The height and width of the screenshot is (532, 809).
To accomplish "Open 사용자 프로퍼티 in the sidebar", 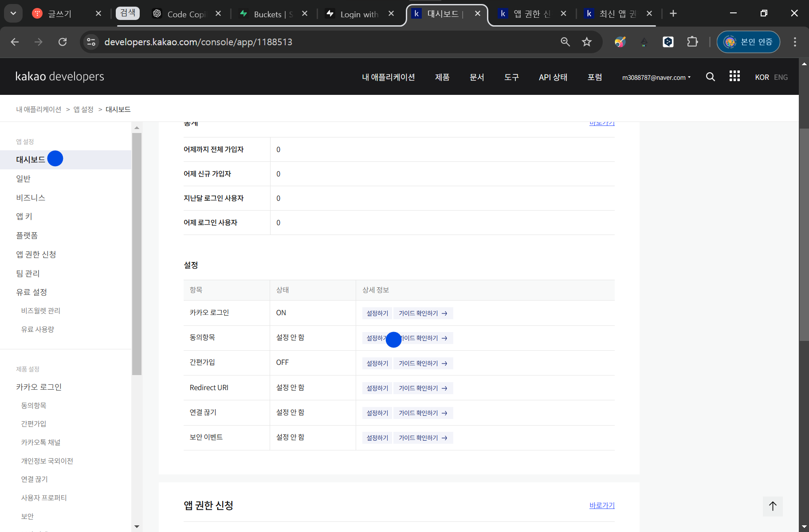I will (44, 498).
